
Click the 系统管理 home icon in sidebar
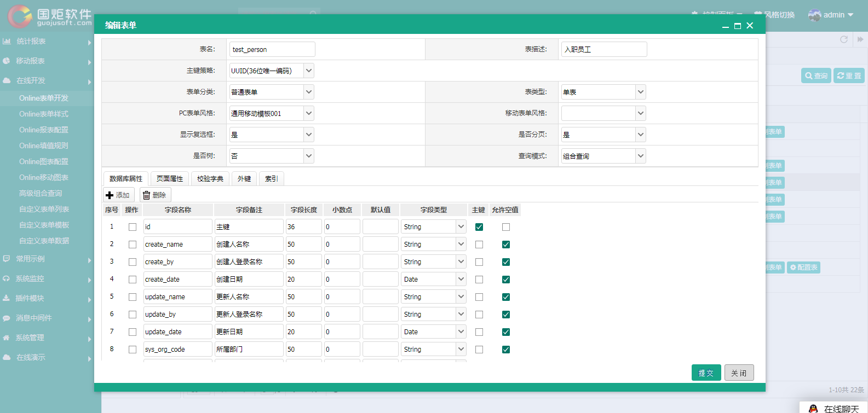pyautogui.click(x=7, y=338)
